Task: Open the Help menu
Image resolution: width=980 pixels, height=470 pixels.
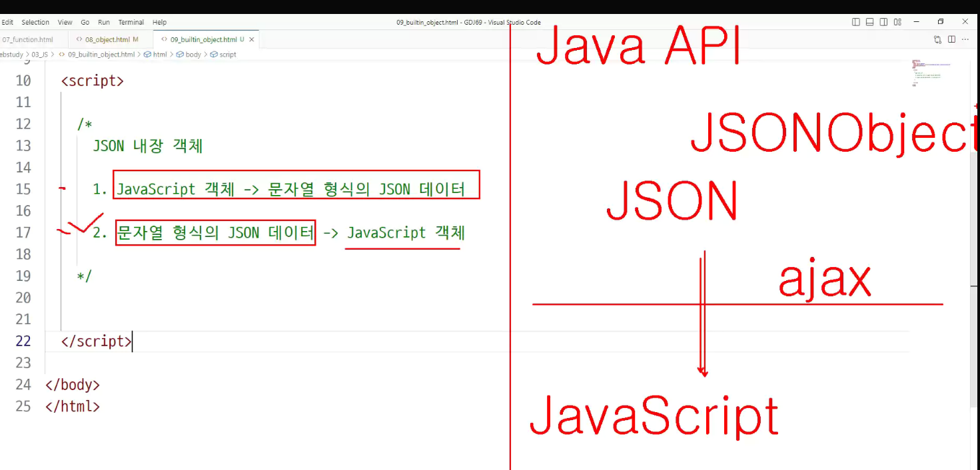Action: pyautogui.click(x=160, y=22)
